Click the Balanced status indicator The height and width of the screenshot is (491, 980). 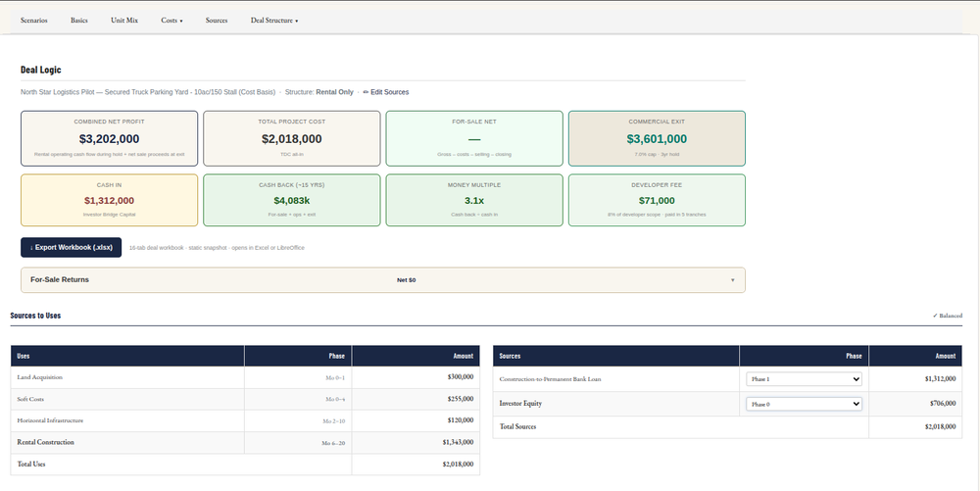tap(948, 316)
